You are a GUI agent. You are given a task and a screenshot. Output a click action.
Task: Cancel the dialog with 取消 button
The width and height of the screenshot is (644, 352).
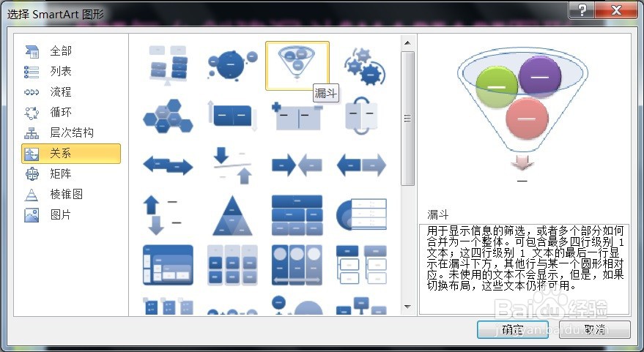tap(595, 329)
